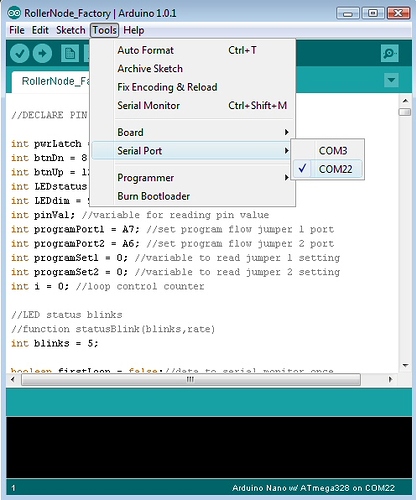This screenshot has height=500, width=416.
Task: Choose Fix Encoding & Reload
Action: click(193, 87)
